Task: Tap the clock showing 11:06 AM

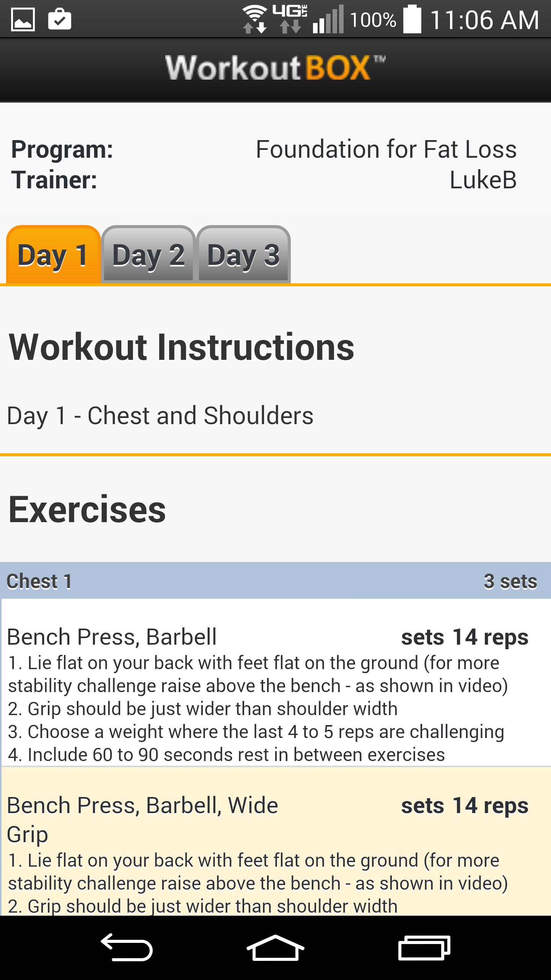Action: (484, 20)
